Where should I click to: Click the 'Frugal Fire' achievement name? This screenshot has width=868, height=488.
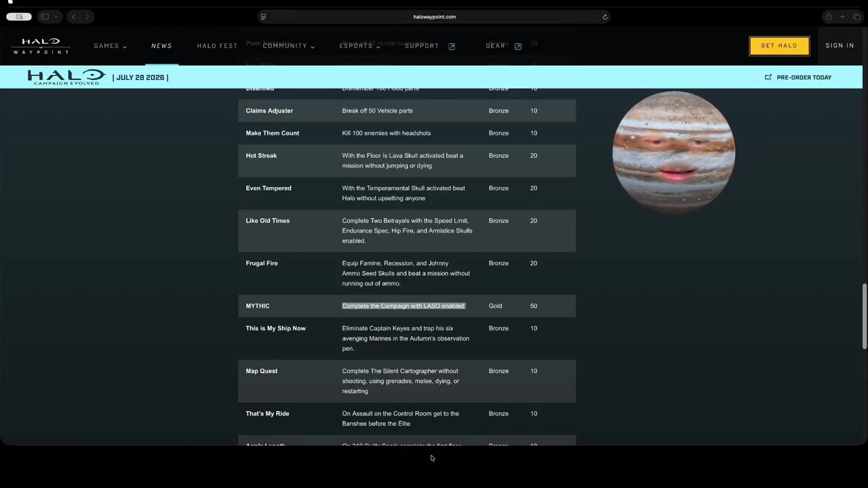262,264
